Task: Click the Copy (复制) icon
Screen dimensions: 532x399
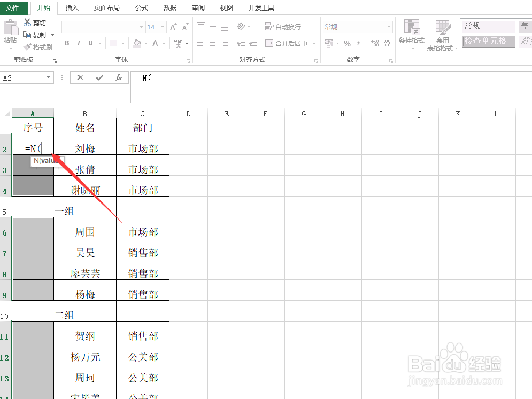Action: click(26, 34)
